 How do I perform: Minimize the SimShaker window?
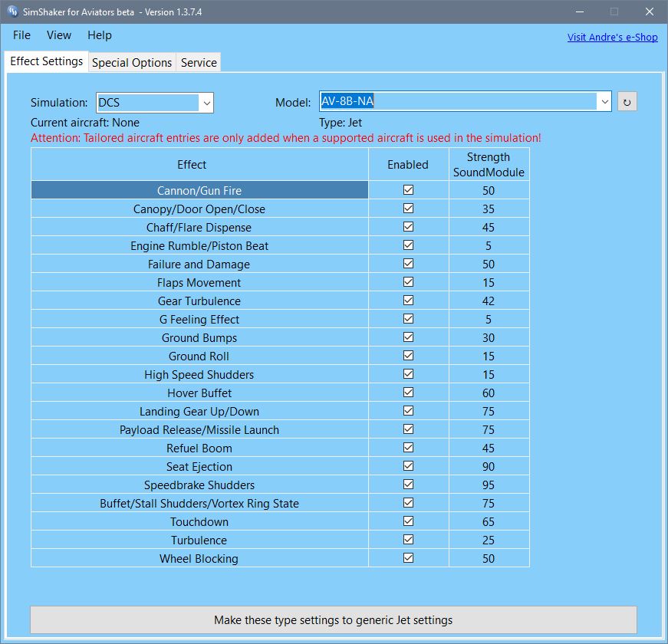578,11
